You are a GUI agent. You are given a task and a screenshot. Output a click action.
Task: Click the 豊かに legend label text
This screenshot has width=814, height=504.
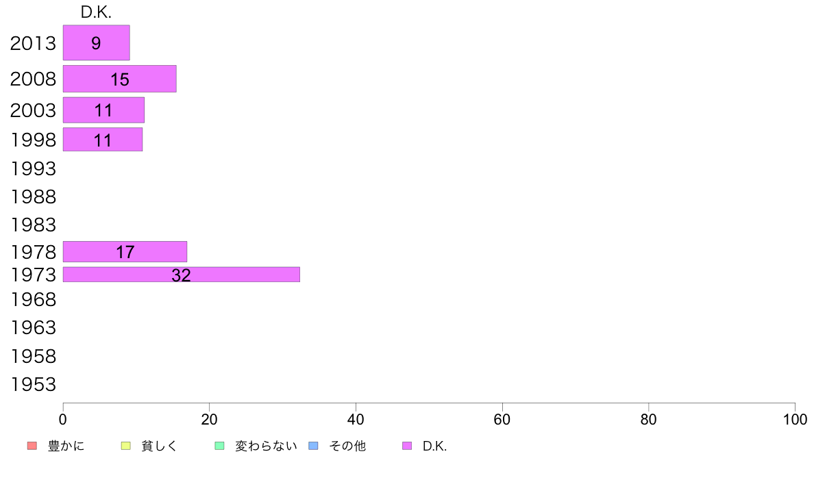pos(66,446)
